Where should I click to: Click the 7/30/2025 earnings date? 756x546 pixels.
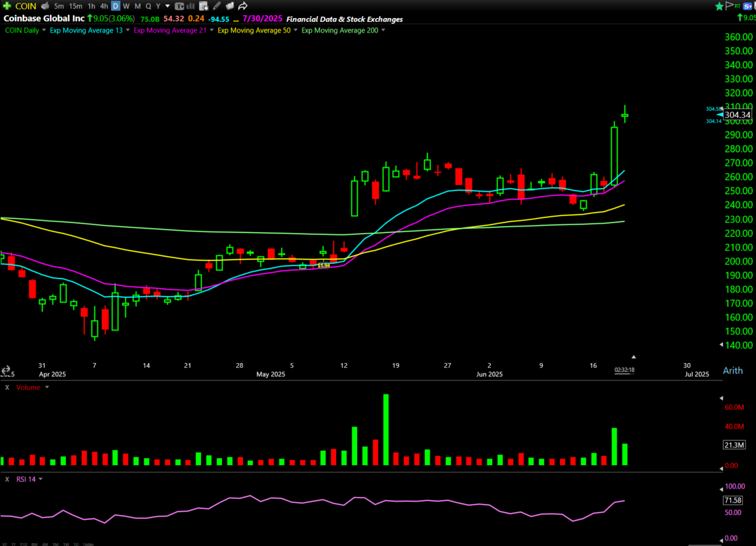(262, 19)
